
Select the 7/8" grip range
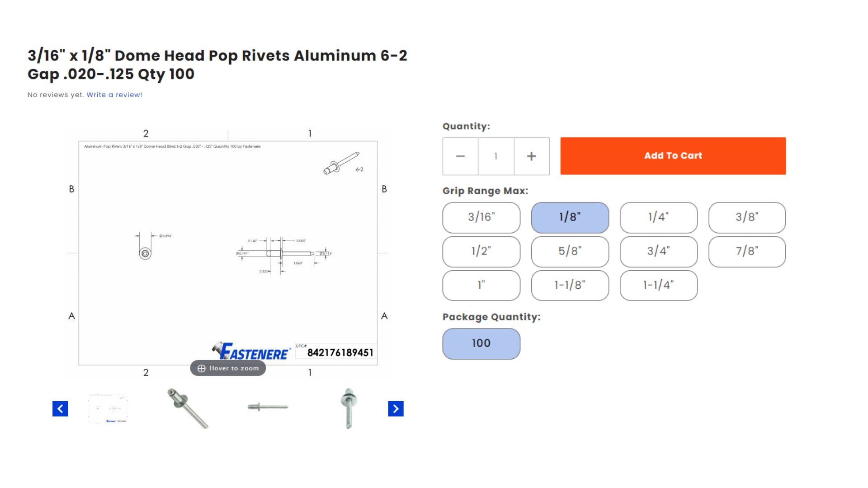[x=747, y=252]
